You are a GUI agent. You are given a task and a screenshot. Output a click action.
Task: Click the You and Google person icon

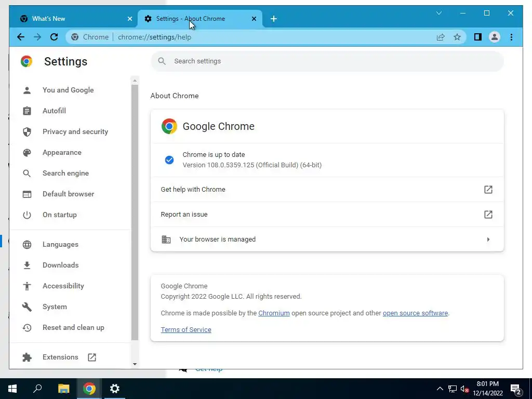coord(27,90)
